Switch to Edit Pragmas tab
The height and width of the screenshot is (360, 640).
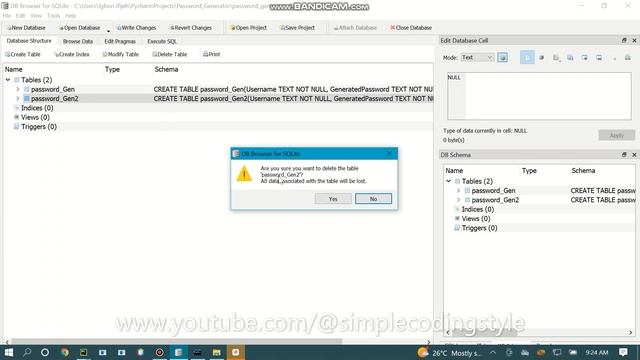pos(120,41)
